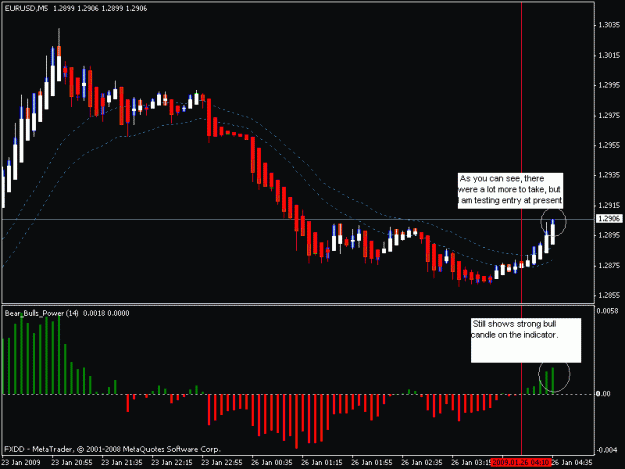Screen dimensions: 625x469
Task: Select the 1.3015 price axis label
Action: click(609, 55)
